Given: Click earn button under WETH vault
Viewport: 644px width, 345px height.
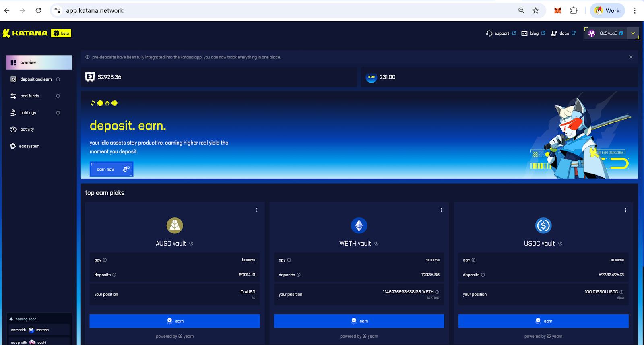Looking at the screenshot, I should [x=359, y=321].
